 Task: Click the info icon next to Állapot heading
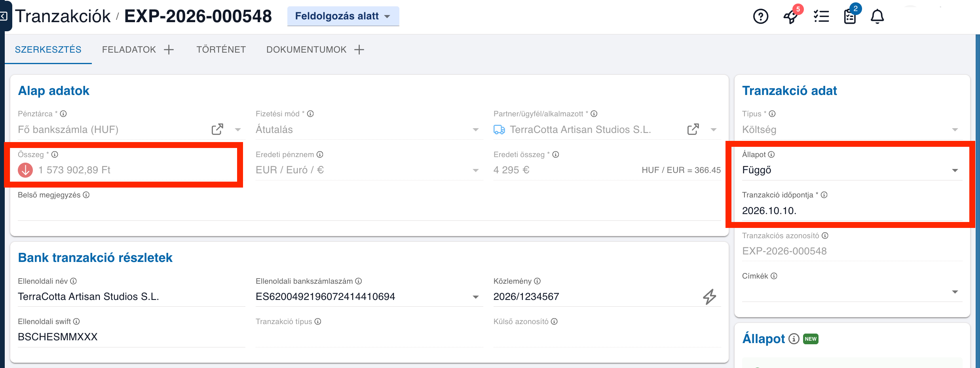click(x=794, y=339)
